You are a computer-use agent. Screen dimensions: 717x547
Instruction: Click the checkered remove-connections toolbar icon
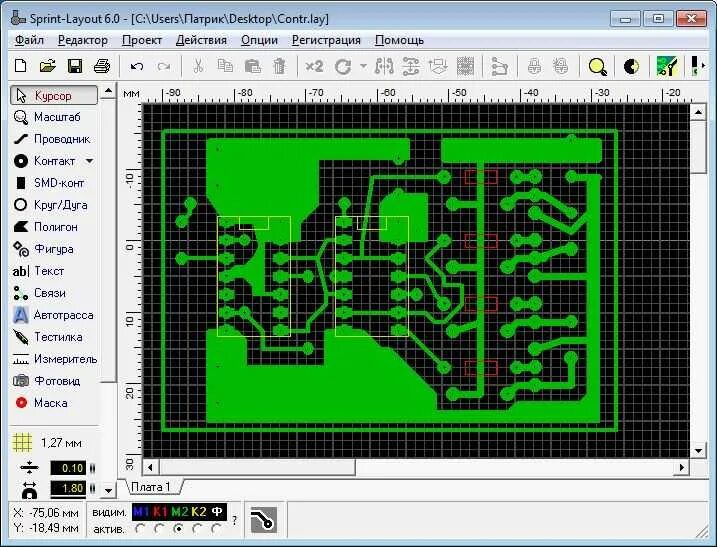(x=465, y=66)
